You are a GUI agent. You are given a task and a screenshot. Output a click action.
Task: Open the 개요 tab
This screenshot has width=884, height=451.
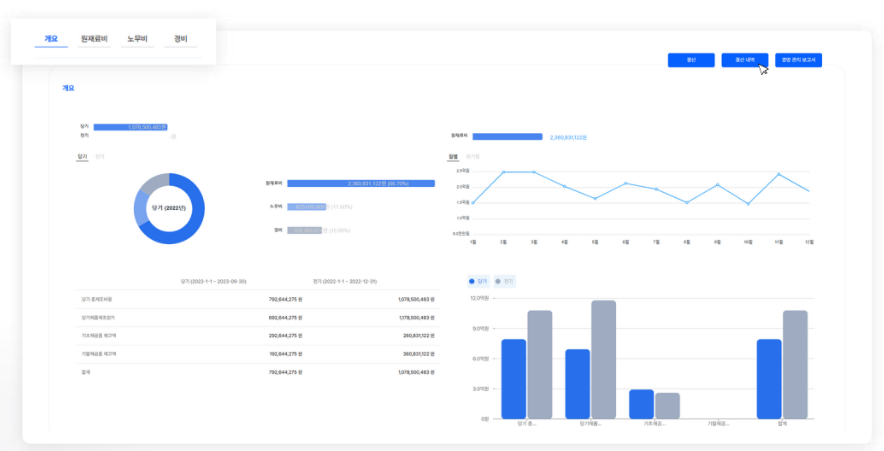[x=51, y=40]
